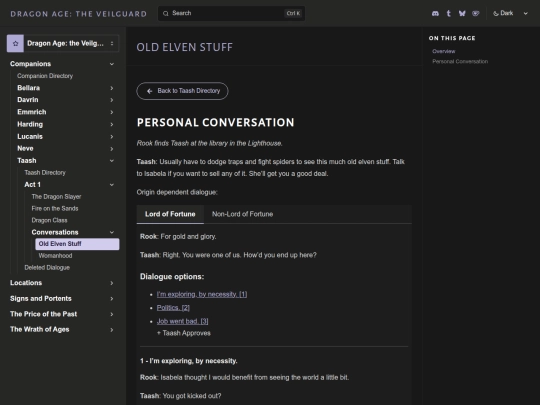Expand The Wrath of Ages chevron
540x405 pixels.
[112, 330]
